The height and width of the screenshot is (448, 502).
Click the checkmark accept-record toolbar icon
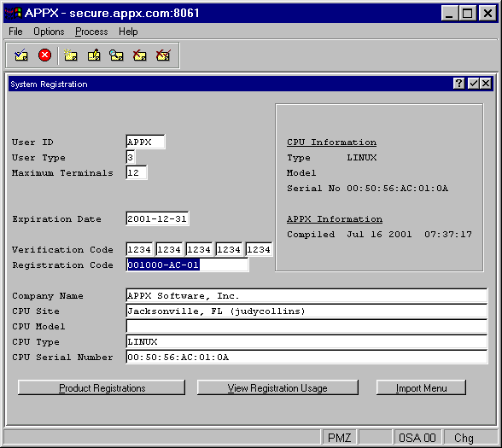click(21, 55)
